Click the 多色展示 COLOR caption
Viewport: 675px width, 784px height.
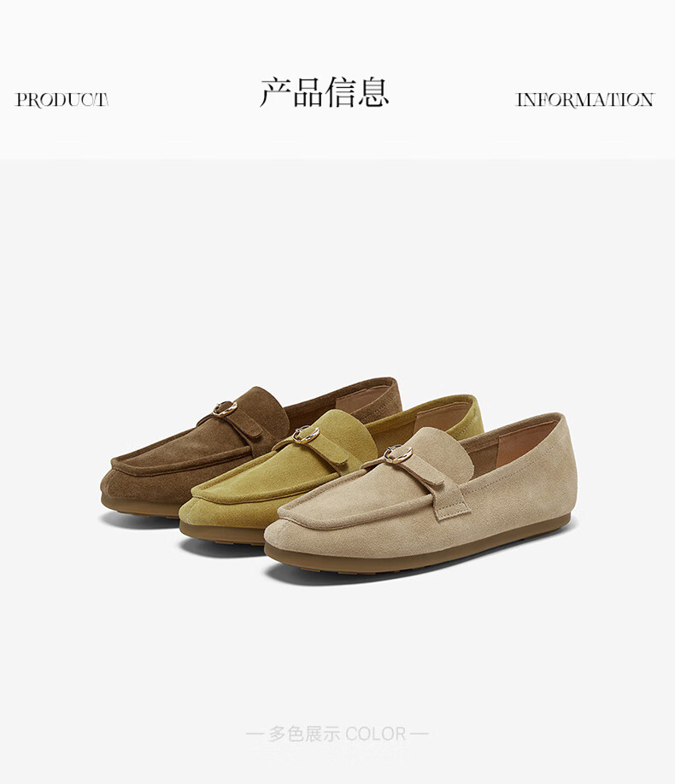tap(337, 734)
